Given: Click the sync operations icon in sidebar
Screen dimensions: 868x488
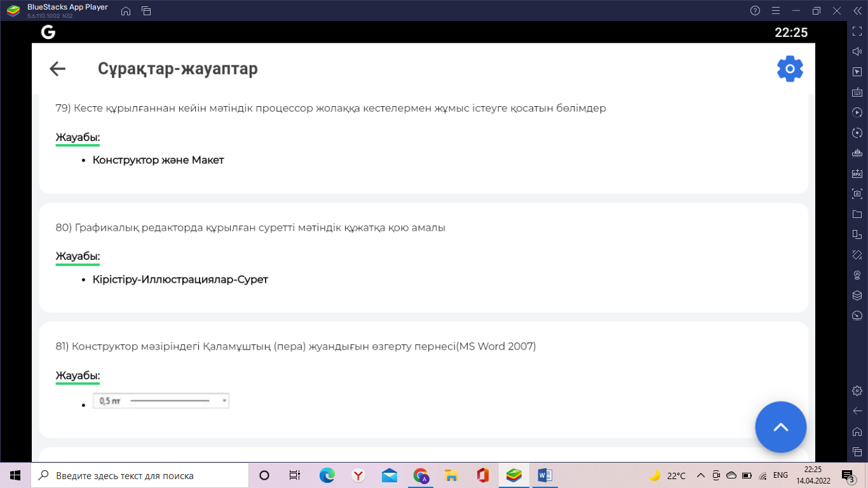Looking at the screenshot, I should [857, 133].
